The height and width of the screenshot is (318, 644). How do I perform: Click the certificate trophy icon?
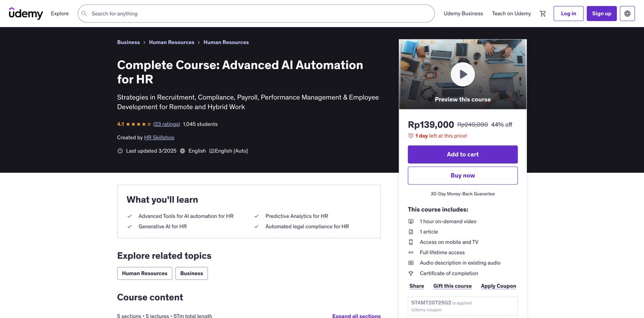[x=411, y=273]
